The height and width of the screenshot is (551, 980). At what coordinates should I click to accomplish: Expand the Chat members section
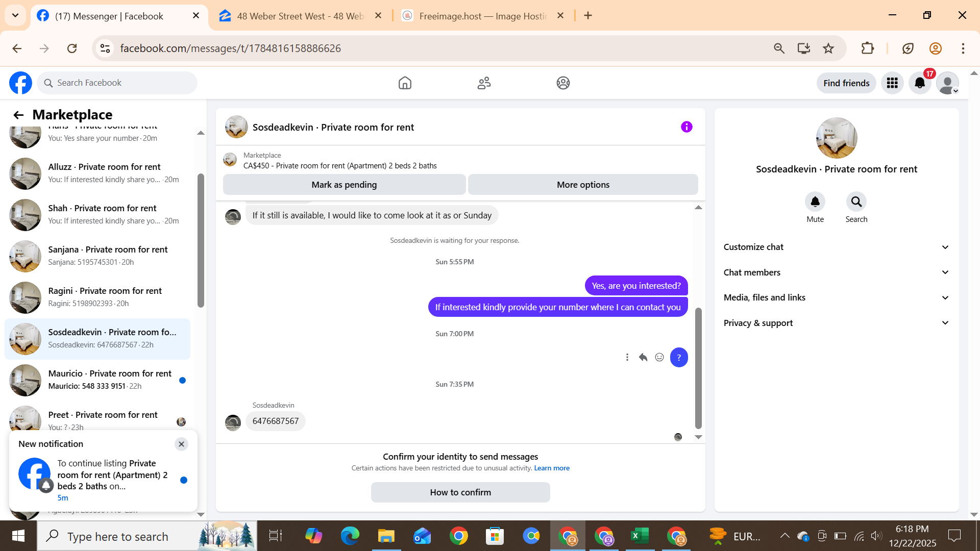click(836, 272)
